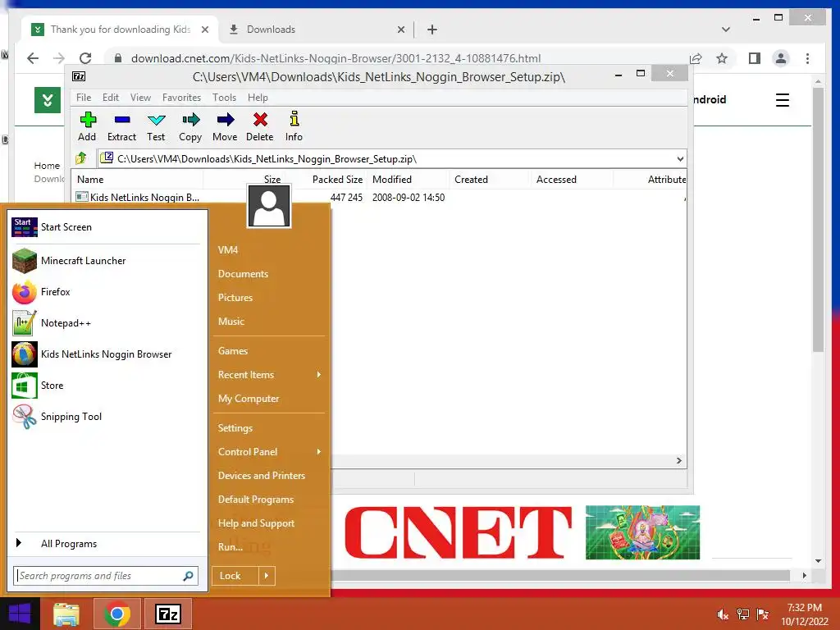Image resolution: width=840 pixels, height=630 pixels.
Task: Open My Computer from Start menu
Action: click(249, 399)
